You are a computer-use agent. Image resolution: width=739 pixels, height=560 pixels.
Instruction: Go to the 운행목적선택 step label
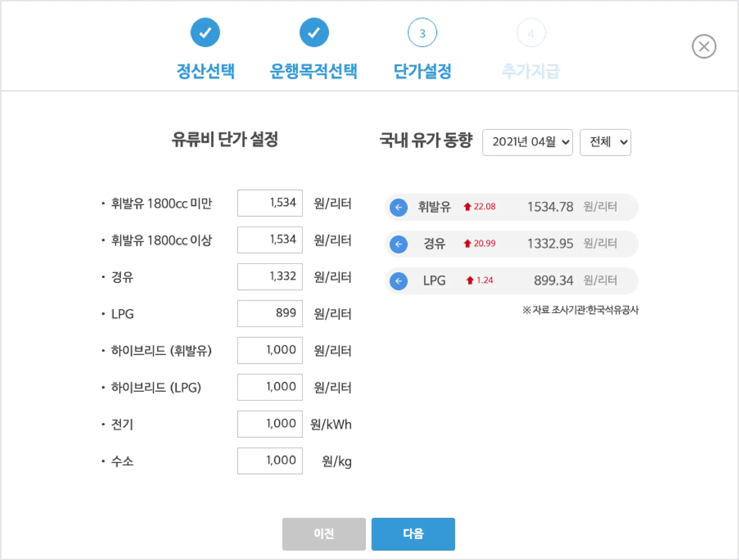314,71
